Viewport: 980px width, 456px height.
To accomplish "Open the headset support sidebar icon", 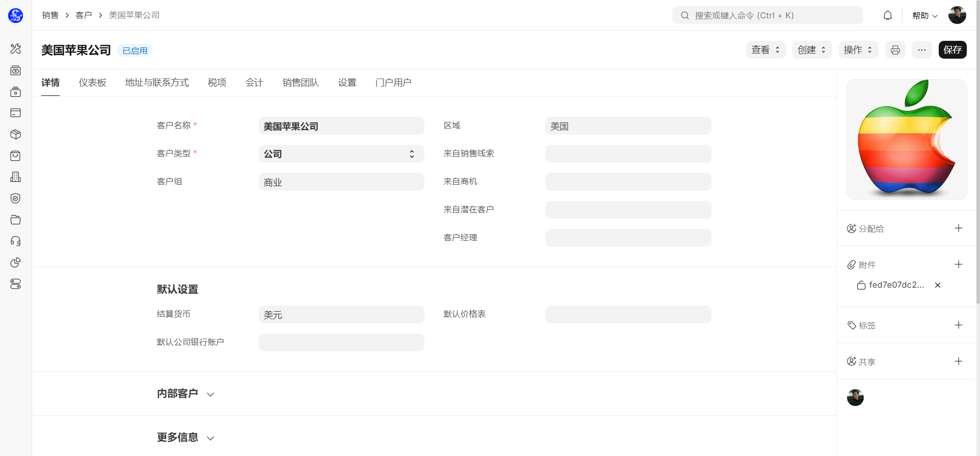I will [x=16, y=241].
